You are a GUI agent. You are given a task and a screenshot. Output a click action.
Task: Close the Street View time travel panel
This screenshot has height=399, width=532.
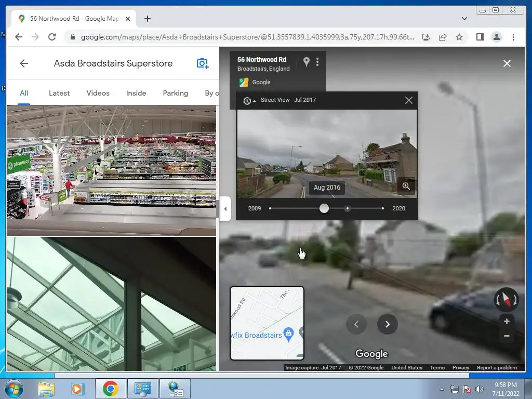(x=408, y=100)
